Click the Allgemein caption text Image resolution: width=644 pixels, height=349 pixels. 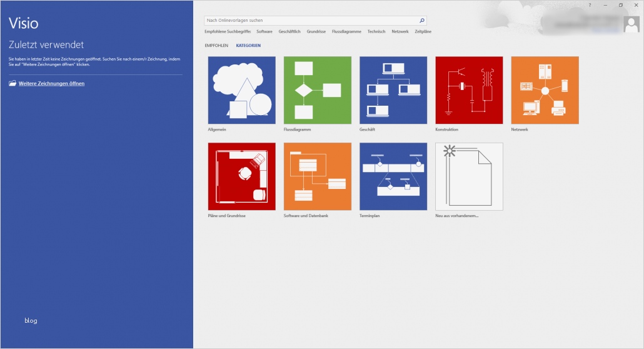tap(217, 129)
